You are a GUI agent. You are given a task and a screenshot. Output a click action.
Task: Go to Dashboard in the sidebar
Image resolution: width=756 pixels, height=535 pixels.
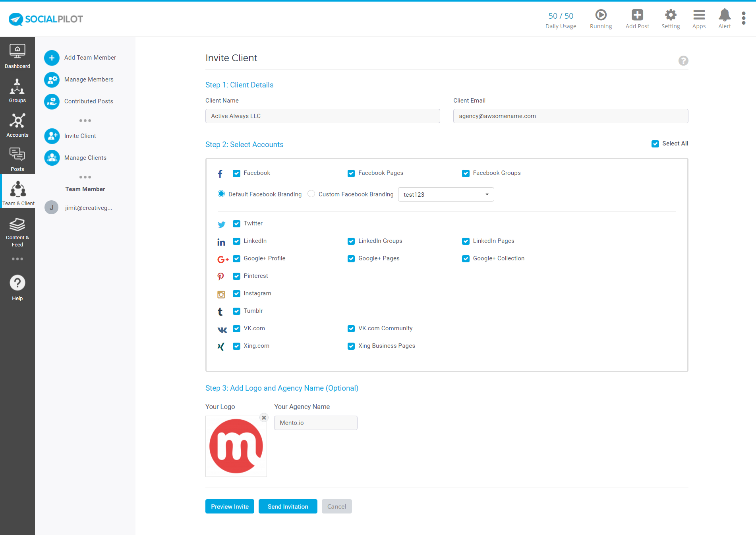click(17, 56)
